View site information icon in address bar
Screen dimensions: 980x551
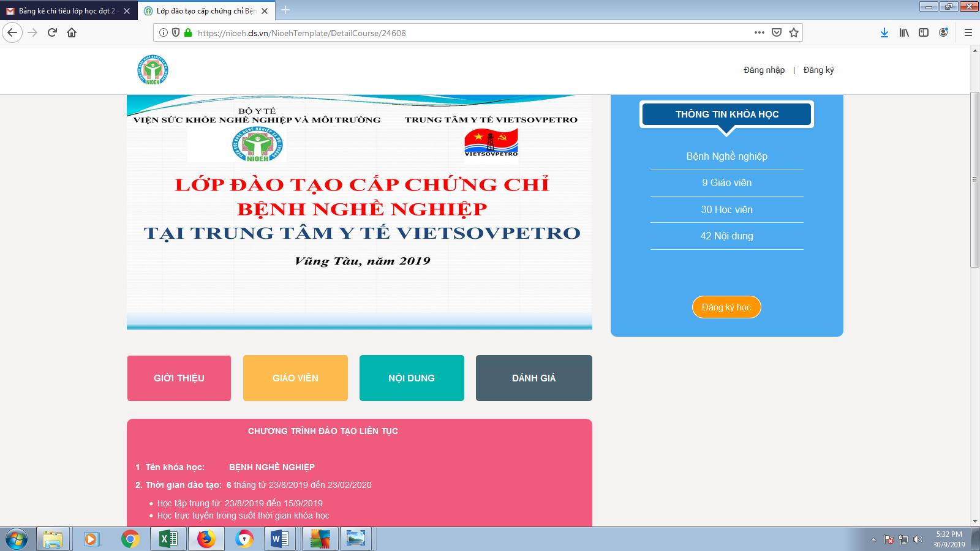click(x=164, y=32)
